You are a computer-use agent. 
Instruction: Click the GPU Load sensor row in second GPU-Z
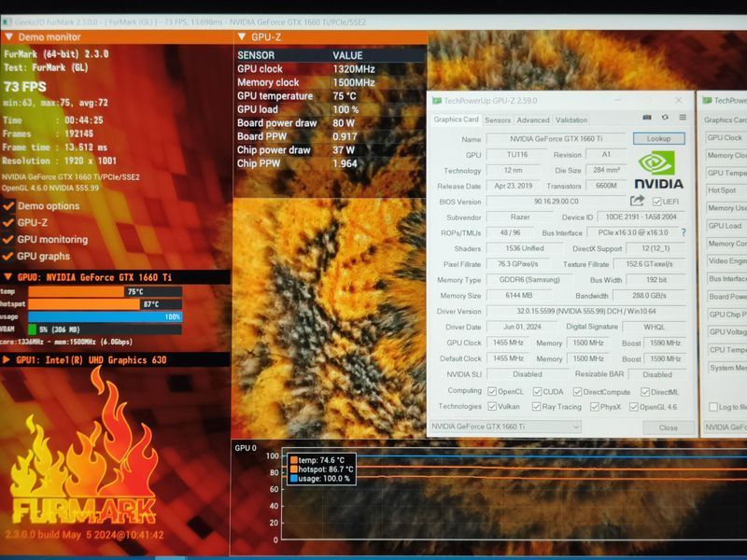coord(726,226)
